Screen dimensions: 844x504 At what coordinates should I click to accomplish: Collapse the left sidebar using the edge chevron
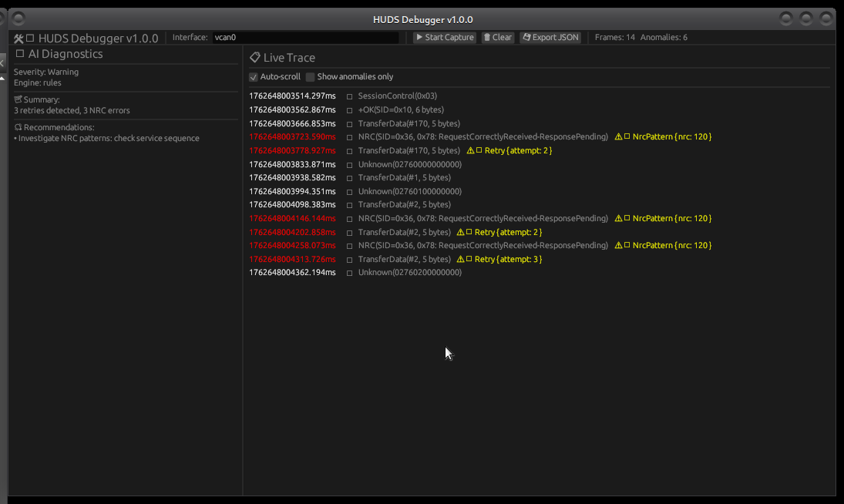click(x=2, y=62)
